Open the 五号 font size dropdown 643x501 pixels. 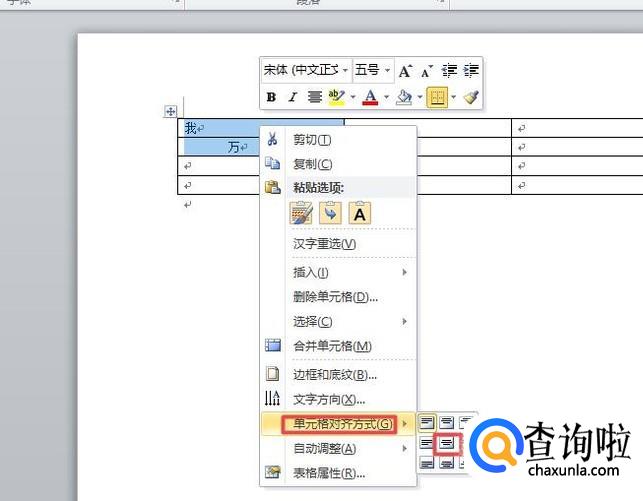(x=387, y=70)
